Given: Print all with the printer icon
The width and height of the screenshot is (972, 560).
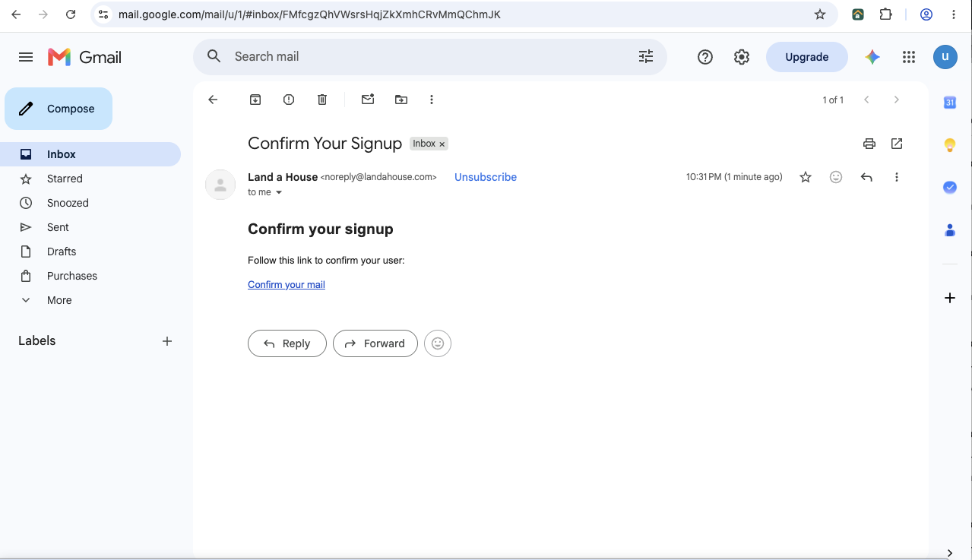Looking at the screenshot, I should [869, 144].
